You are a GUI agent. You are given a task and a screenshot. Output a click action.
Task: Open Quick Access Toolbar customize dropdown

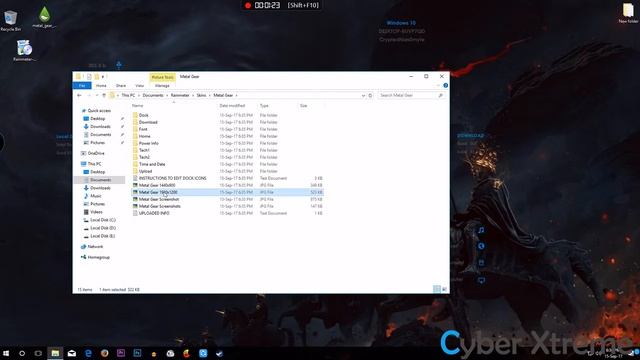103,77
